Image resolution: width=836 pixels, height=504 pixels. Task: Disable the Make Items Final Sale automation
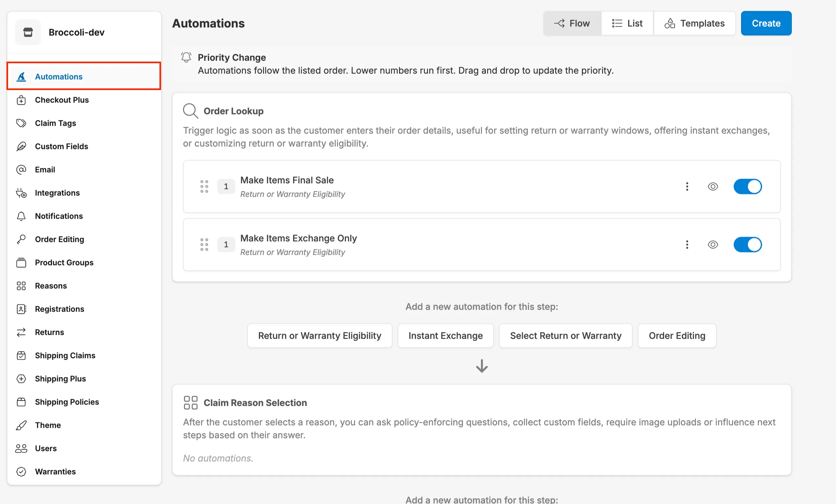click(748, 186)
